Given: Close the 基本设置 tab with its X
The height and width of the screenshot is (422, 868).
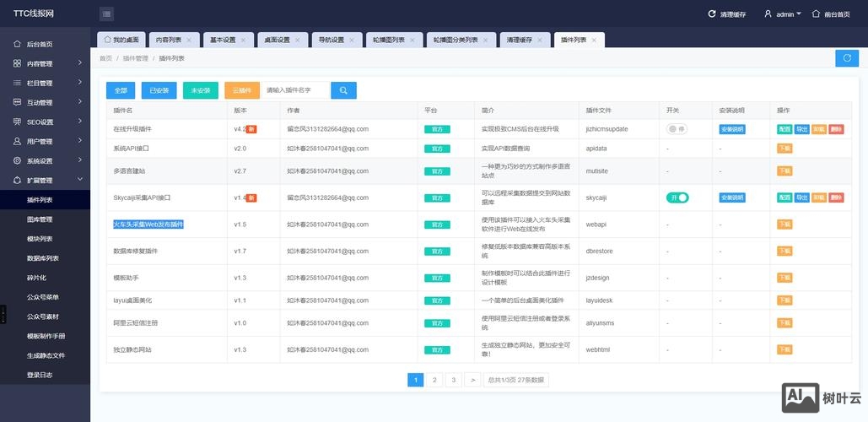Looking at the screenshot, I should [x=243, y=40].
